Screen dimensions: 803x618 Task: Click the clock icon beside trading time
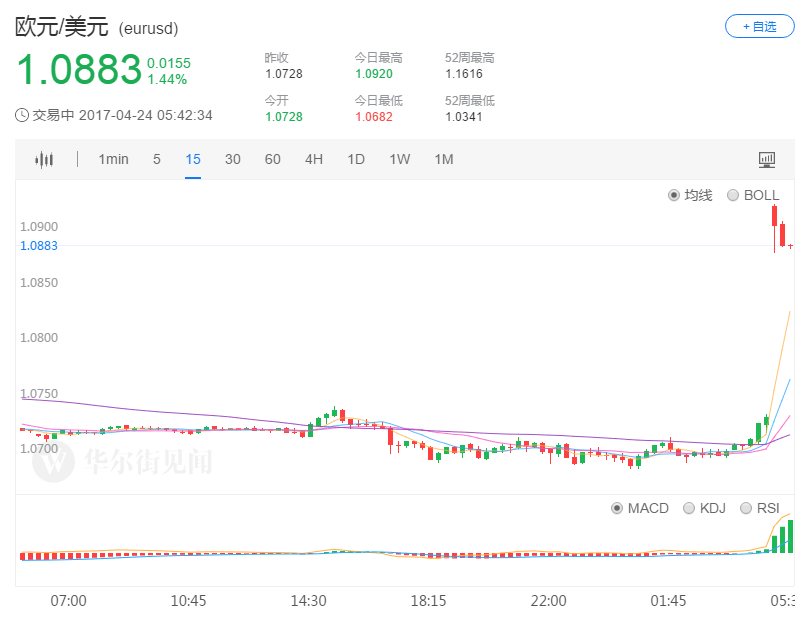[x=22, y=115]
